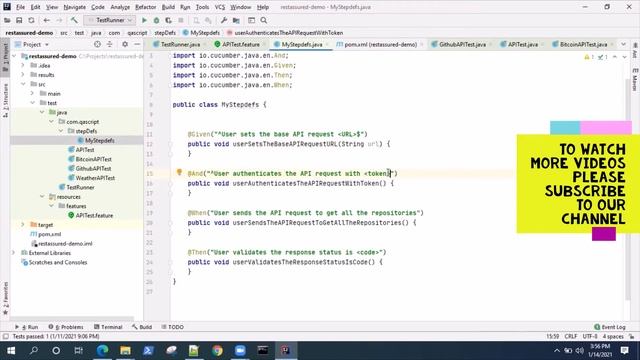Select MyStepdefs in project tree
This screenshot has height=360, width=640.
pyautogui.click(x=100, y=140)
